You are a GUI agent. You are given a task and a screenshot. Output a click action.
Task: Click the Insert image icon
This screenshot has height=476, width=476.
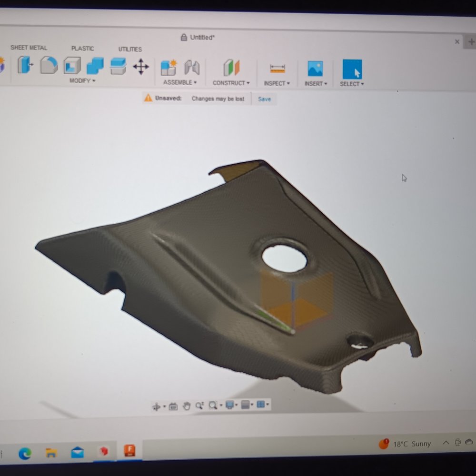[315, 69]
